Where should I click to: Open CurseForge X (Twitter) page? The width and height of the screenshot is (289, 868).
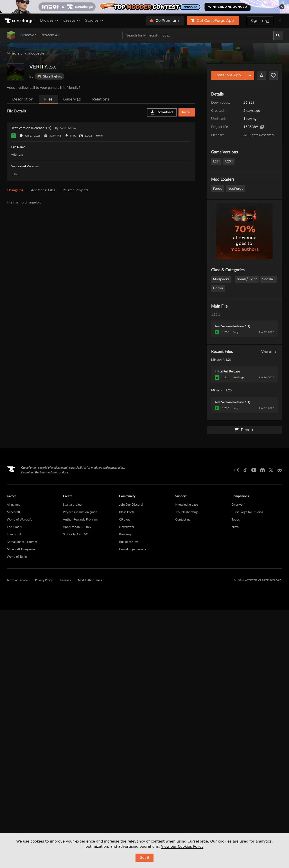[x=271, y=470]
